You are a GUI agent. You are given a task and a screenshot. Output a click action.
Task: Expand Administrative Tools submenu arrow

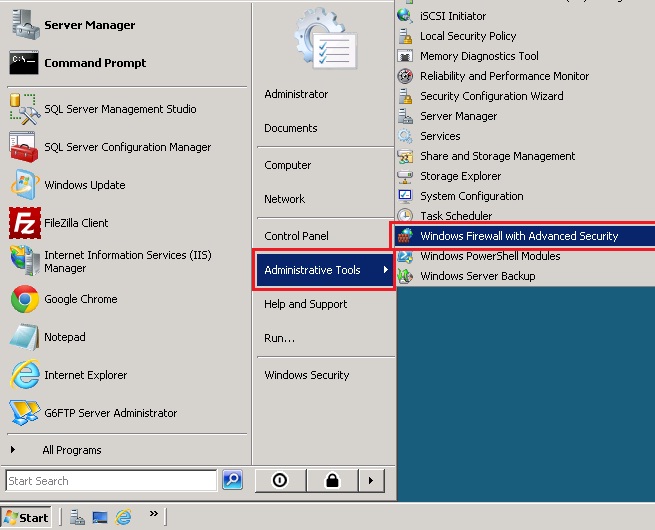pyautogui.click(x=386, y=270)
